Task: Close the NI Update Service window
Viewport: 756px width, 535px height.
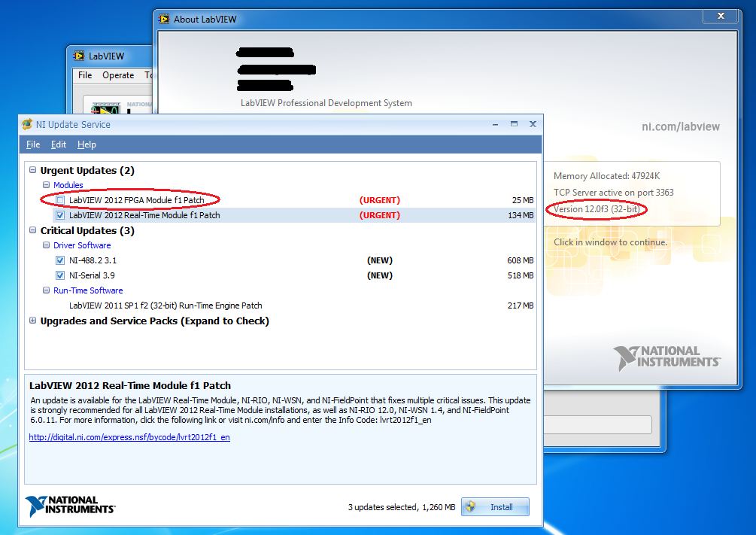Action: 533,124
